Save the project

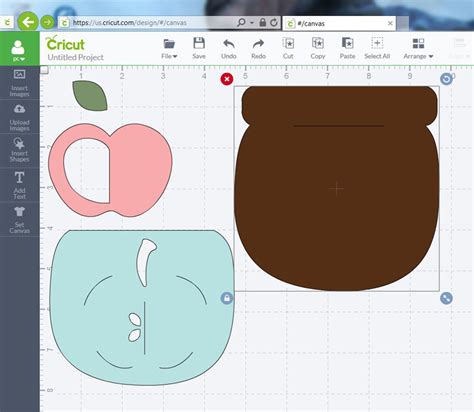(199, 49)
